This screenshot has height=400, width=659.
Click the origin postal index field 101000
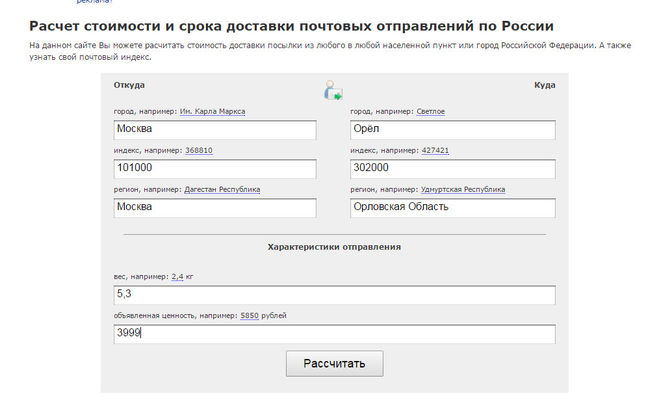(x=215, y=169)
